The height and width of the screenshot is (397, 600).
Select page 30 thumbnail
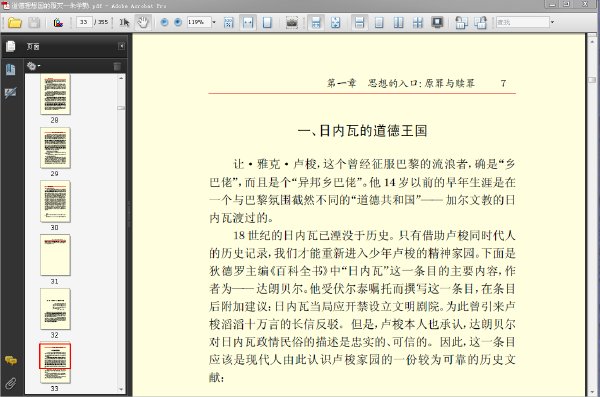coord(55,201)
